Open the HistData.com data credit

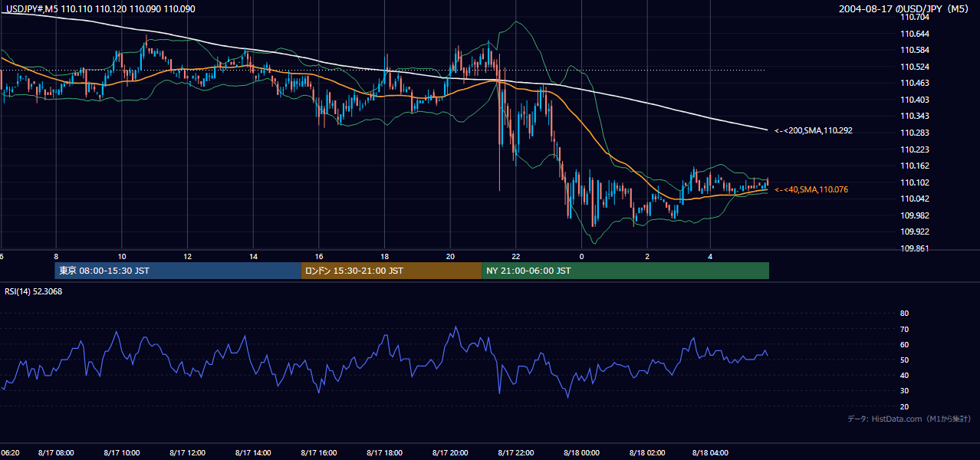tap(909, 419)
